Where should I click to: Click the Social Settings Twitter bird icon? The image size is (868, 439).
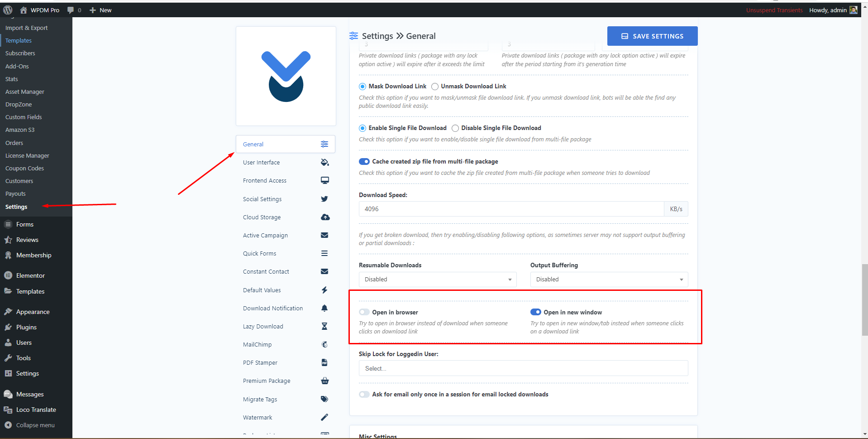pyautogui.click(x=324, y=199)
